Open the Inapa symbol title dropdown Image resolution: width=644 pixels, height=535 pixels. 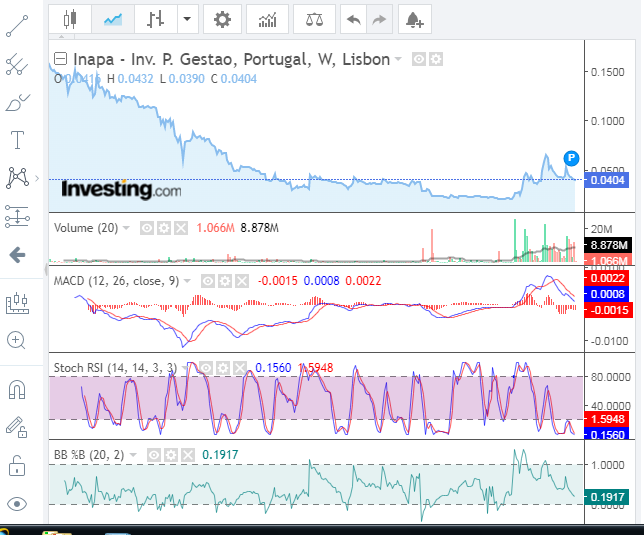(x=398, y=59)
